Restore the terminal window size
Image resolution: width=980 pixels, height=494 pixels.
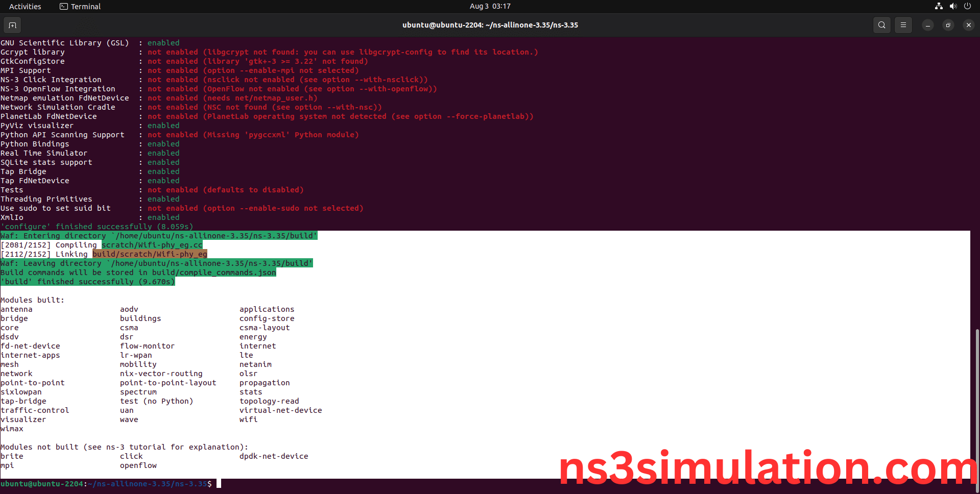(x=948, y=25)
